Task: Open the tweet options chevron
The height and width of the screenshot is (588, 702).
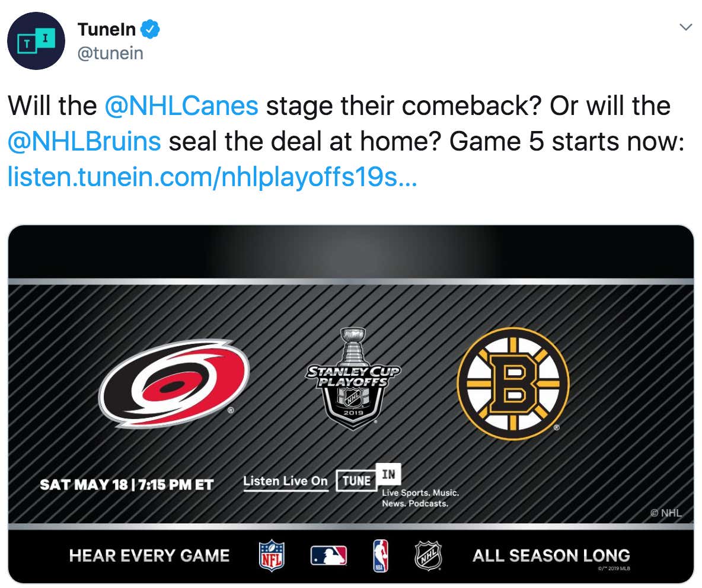Action: (685, 27)
